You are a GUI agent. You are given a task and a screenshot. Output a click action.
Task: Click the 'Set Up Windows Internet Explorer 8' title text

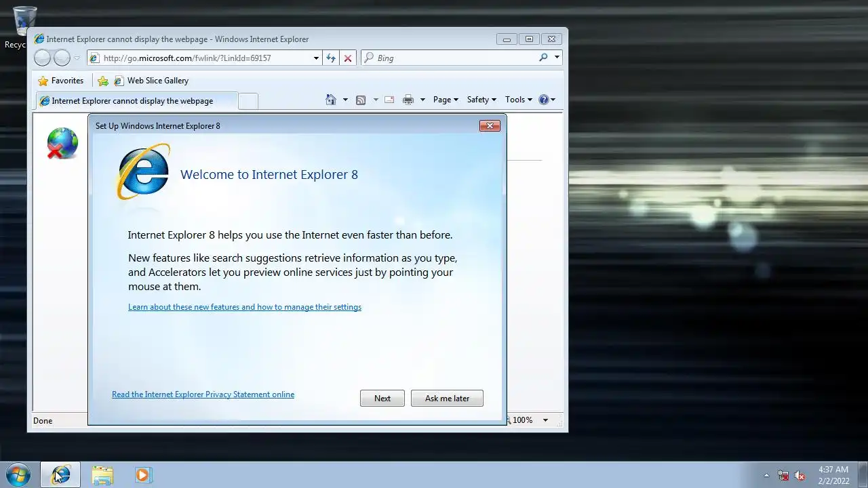(x=158, y=126)
